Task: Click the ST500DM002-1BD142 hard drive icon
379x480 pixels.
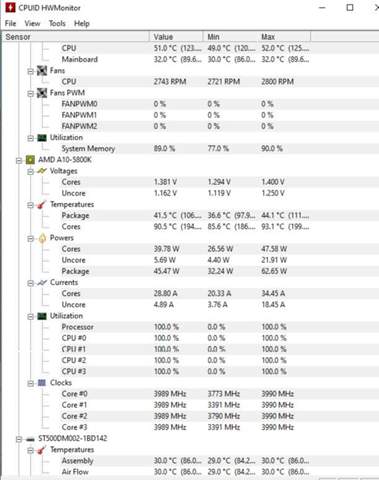Action: point(30,439)
